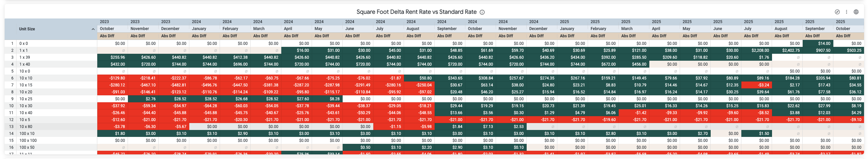
Task: Click the Unit Size column header
Action: click(x=27, y=29)
